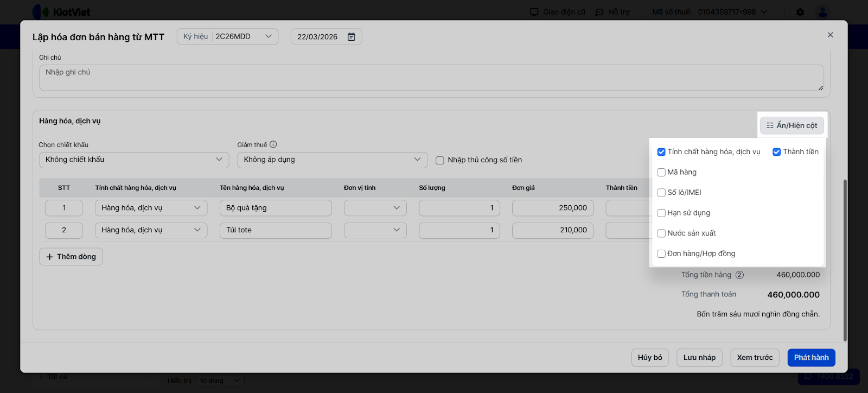Click the dialog's vertical scrollbar

[x=845, y=261]
